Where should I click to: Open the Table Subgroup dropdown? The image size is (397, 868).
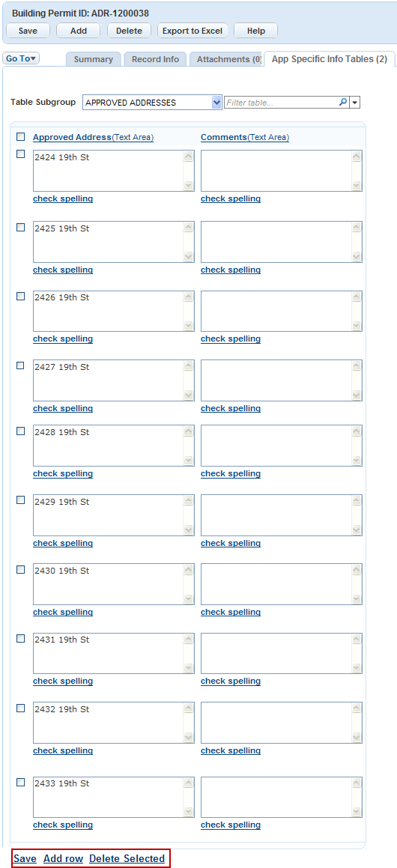[x=152, y=103]
